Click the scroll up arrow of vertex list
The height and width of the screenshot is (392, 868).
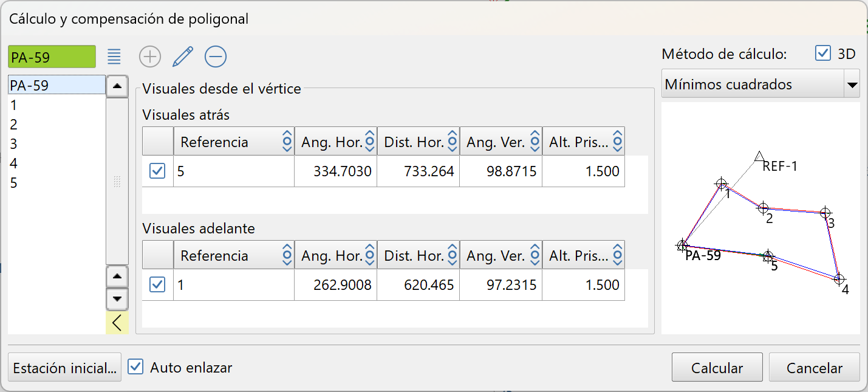(x=117, y=86)
